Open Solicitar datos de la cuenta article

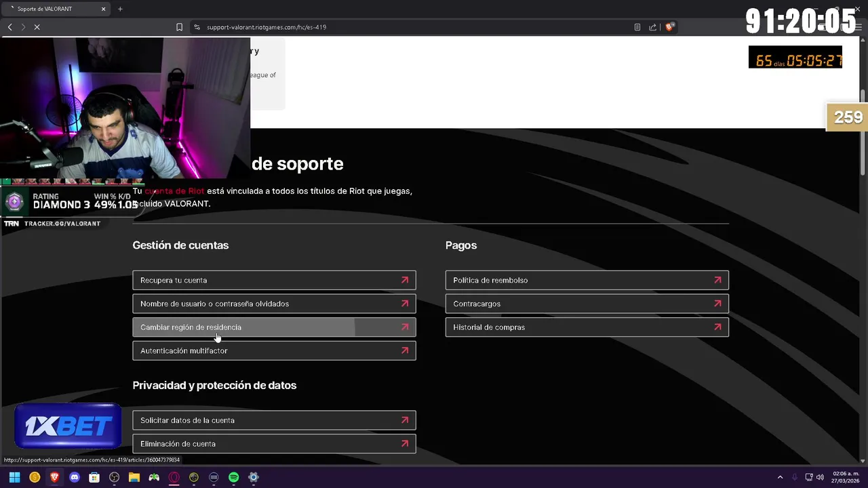(x=274, y=420)
